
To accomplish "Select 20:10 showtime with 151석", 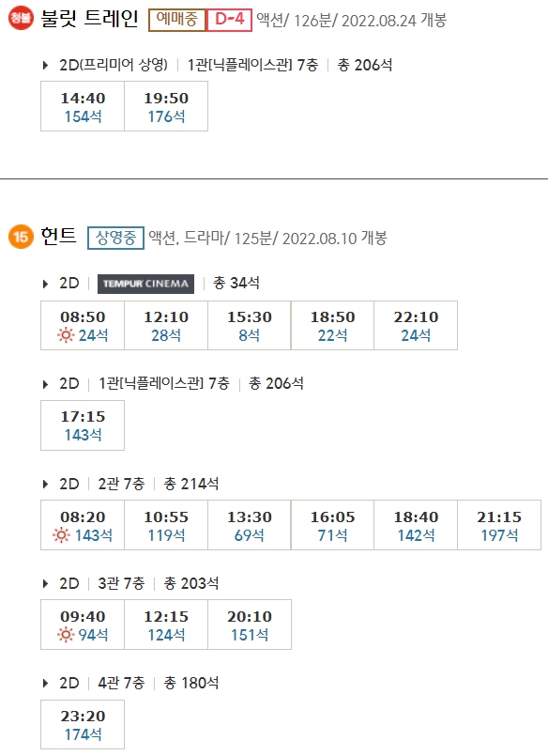I will pyautogui.click(x=250, y=625).
